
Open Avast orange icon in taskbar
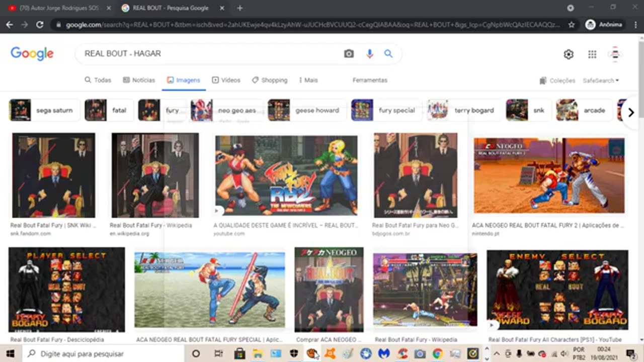click(x=330, y=353)
